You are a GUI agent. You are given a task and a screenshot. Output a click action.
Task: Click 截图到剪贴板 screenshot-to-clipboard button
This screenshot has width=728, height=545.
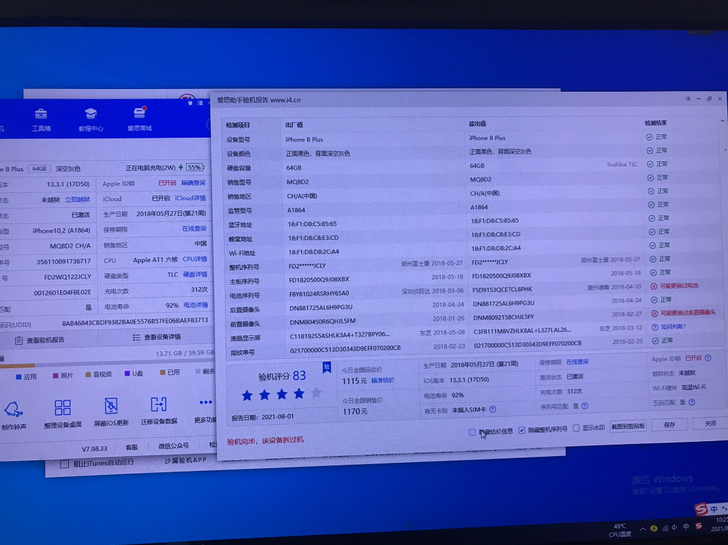coord(628,426)
